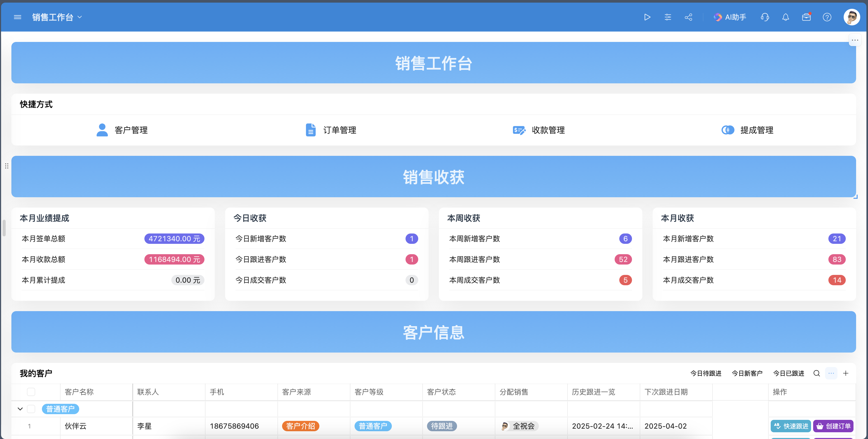Open the 提成管理 quick shortcut icon
The width and height of the screenshot is (868, 439).
tap(727, 130)
